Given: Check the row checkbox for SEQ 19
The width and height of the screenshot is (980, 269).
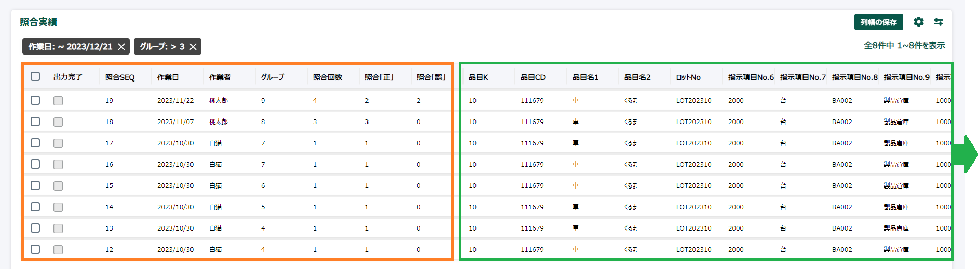Looking at the screenshot, I should point(35,100).
